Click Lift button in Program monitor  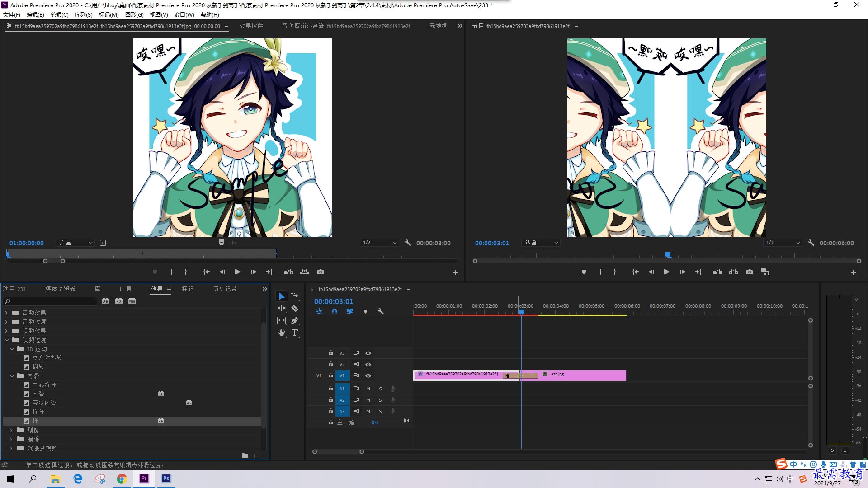click(717, 272)
